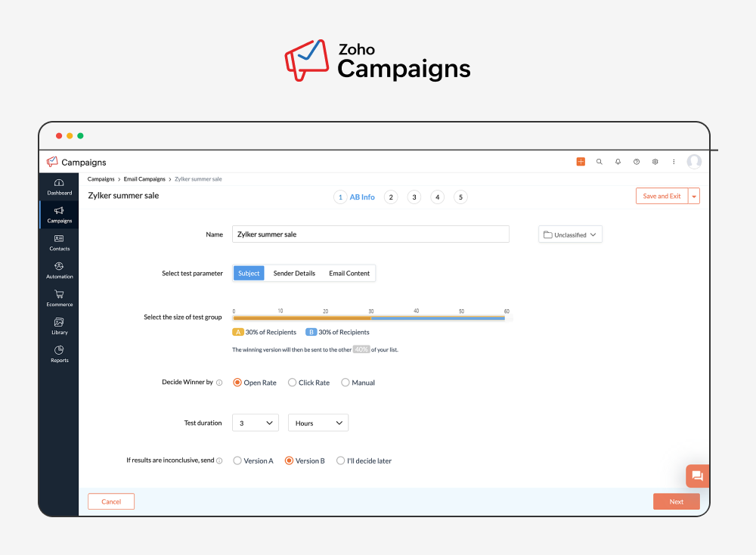Select Click Rate radio button

(x=292, y=383)
